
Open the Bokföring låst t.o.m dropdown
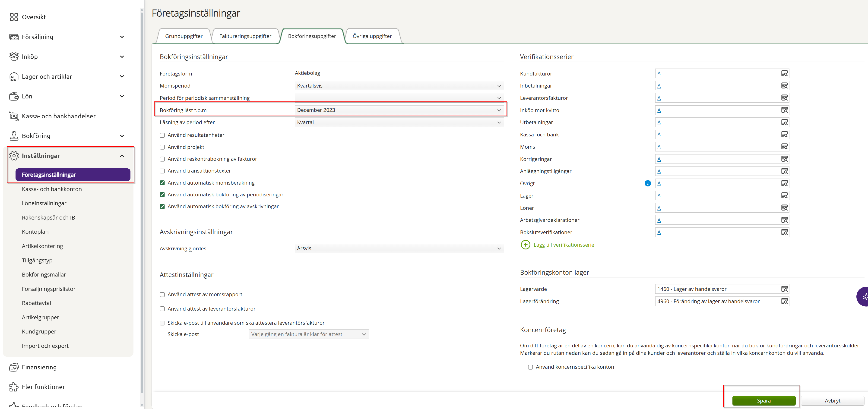click(x=399, y=110)
